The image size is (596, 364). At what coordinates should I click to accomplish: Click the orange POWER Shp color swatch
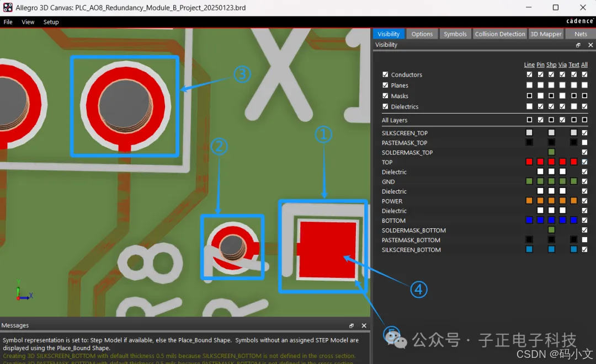pos(551,201)
